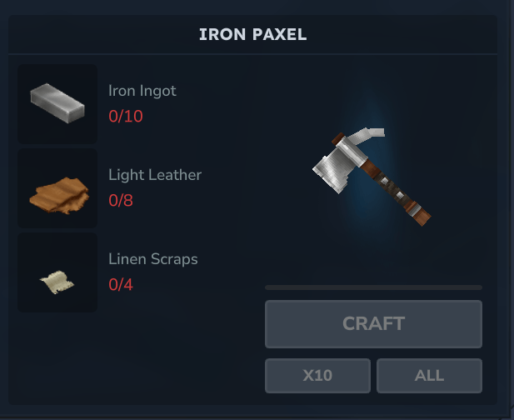The width and height of the screenshot is (514, 420).
Task: Click the paxel's brown handle end
Action: point(420,215)
